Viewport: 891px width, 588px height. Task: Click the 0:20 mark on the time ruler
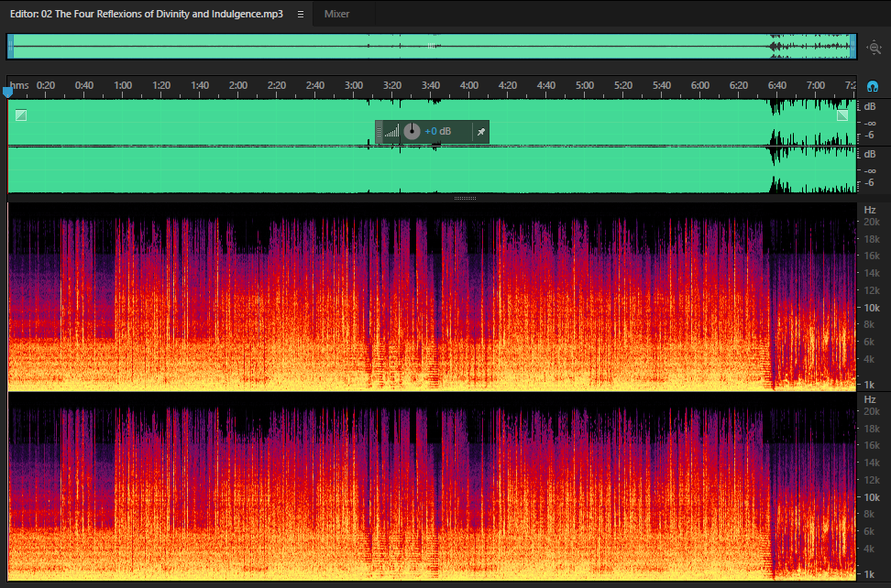coord(46,85)
